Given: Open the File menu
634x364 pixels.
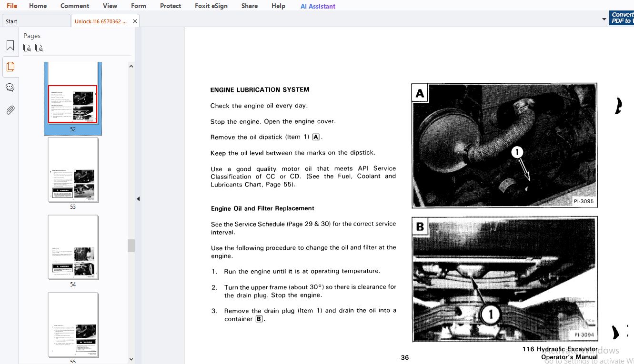Looking at the screenshot, I should pyautogui.click(x=11, y=6).
